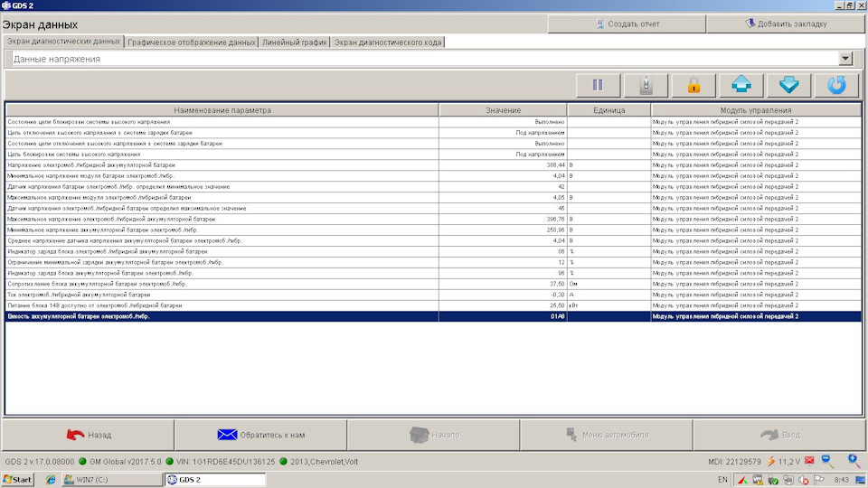
Task: Click the Значение column header
Action: [503, 110]
